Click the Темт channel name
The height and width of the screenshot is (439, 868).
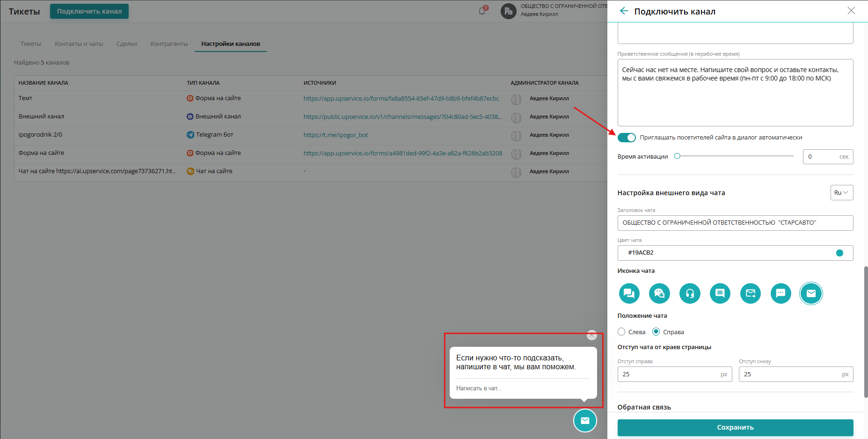click(25, 98)
